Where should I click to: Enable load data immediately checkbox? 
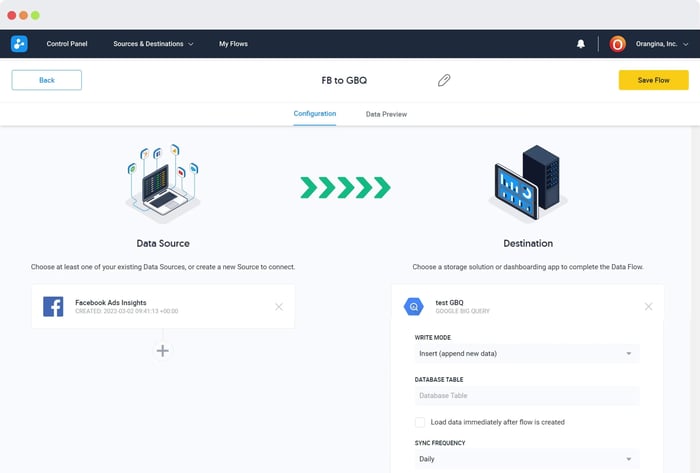[x=420, y=423]
